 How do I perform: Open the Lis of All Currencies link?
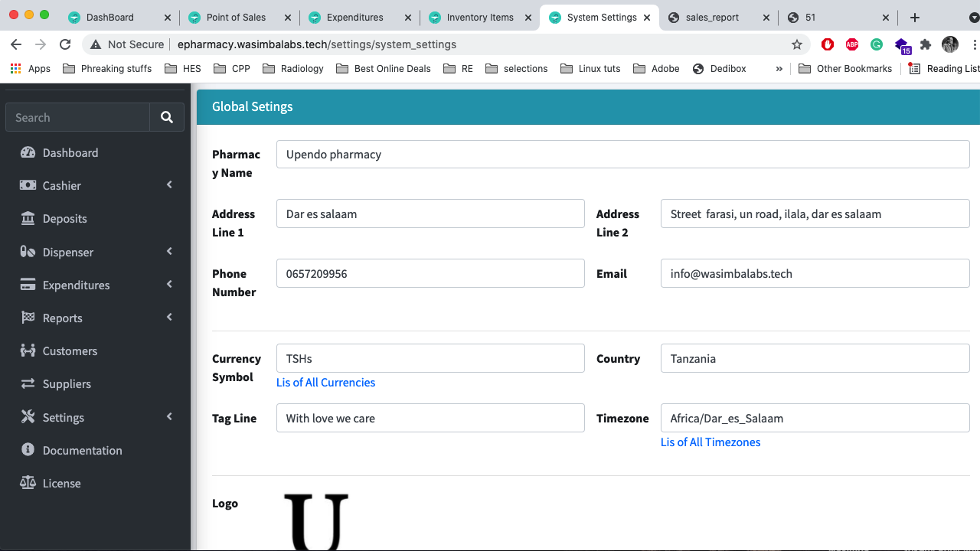pyautogui.click(x=325, y=382)
